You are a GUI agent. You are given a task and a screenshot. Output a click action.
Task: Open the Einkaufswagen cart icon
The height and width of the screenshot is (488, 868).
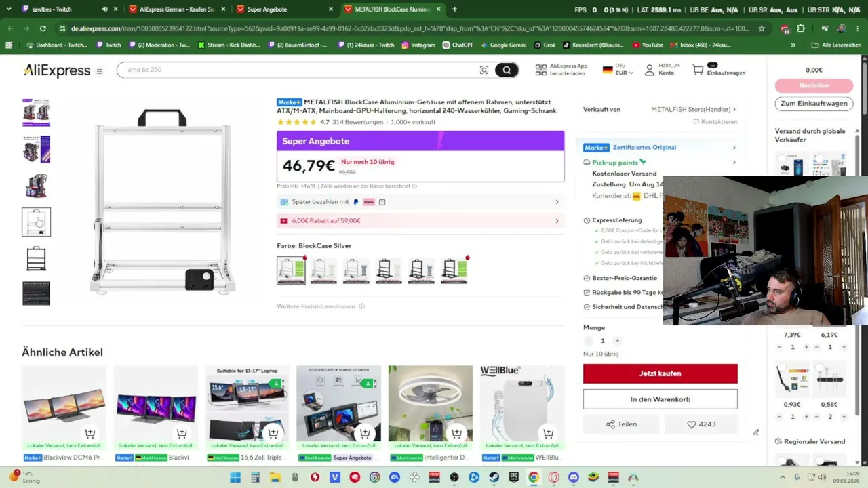(698, 70)
